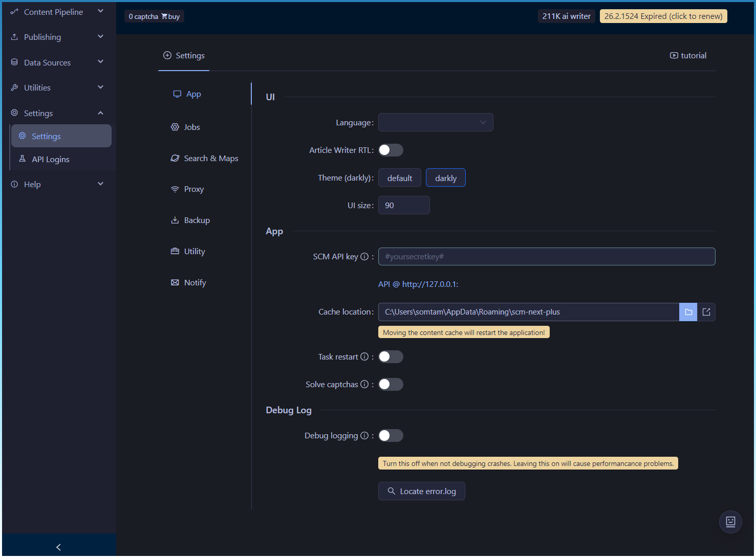Collapse sidebar with the left arrow icon
The height and width of the screenshot is (558, 756).
[x=58, y=547]
